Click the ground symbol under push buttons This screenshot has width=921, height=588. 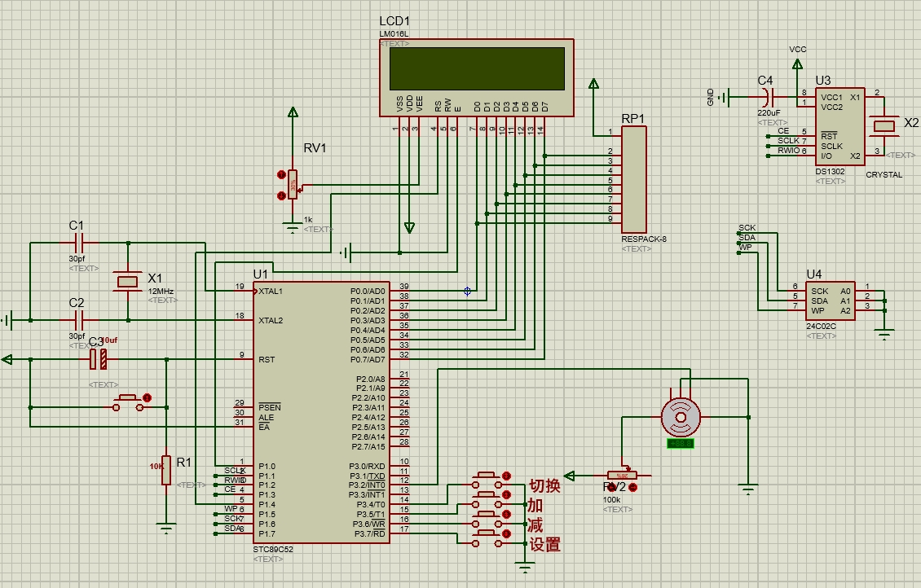click(525, 568)
